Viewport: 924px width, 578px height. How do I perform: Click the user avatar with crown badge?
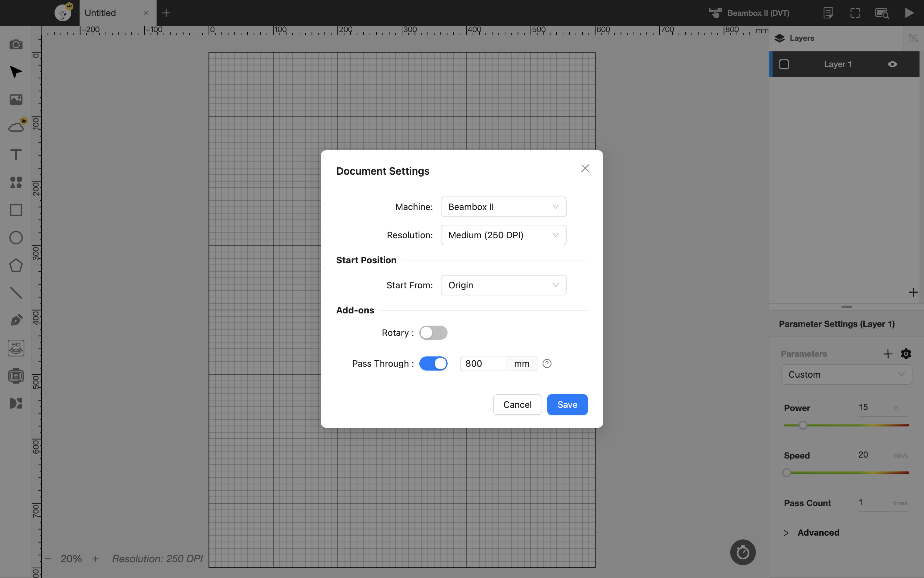(64, 12)
